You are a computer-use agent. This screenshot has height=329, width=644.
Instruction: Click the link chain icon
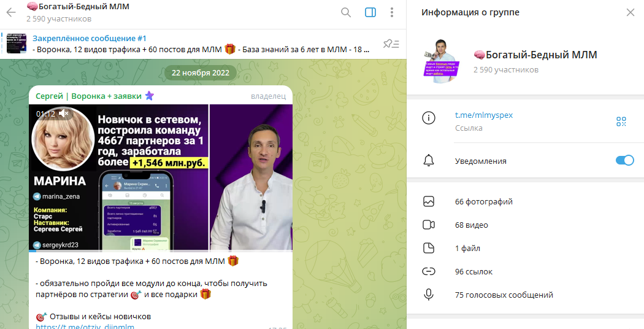coord(428,271)
